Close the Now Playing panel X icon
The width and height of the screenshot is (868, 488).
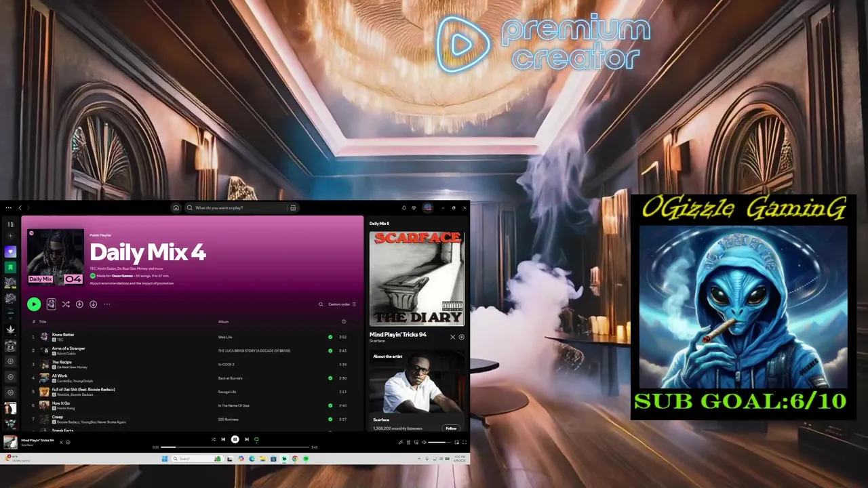click(x=453, y=337)
